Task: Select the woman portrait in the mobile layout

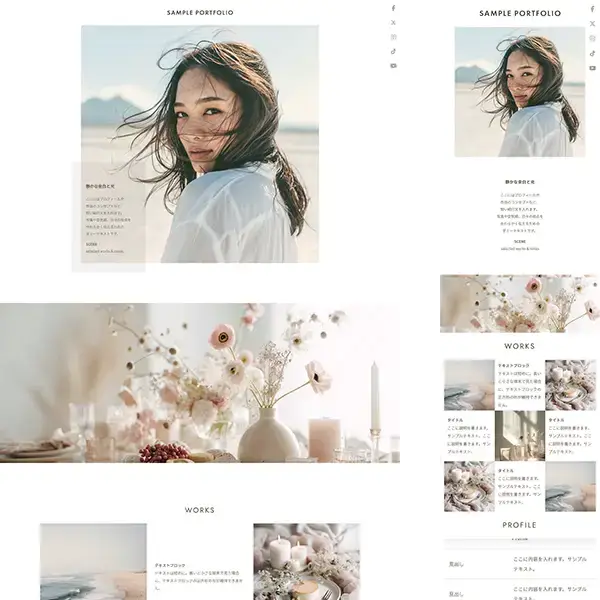Action: pyautogui.click(x=520, y=92)
